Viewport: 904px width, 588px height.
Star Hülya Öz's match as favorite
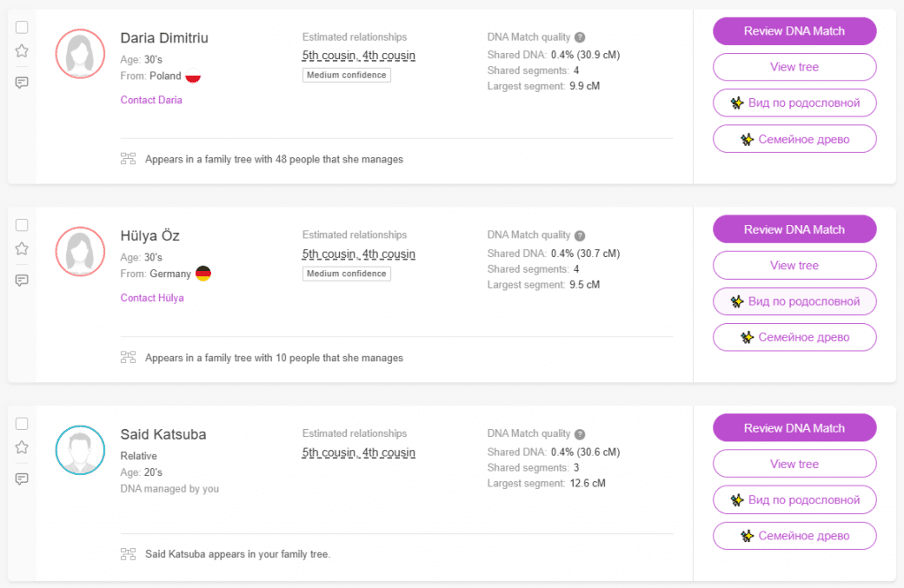pyautogui.click(x=22, y=249)
